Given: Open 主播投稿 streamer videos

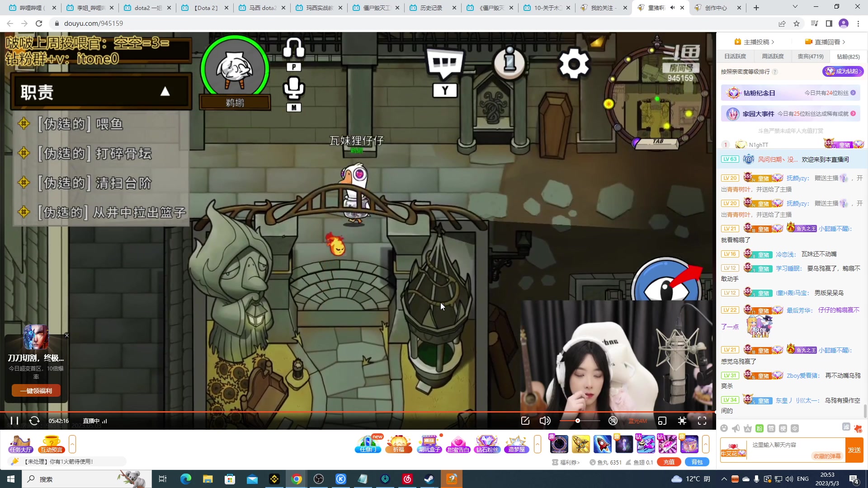Looking at the screenshot, I should (755, 42).
